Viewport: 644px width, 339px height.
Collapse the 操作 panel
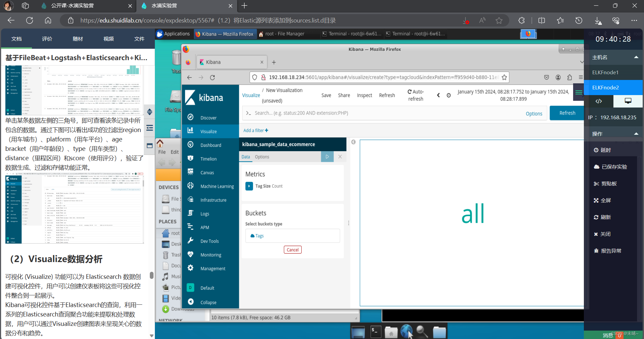coord(636,134)
